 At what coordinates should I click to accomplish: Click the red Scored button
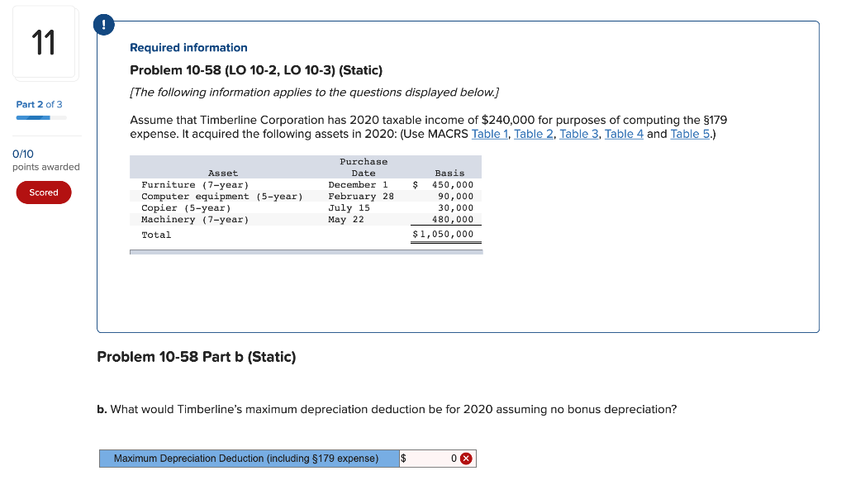click(44, 193)
